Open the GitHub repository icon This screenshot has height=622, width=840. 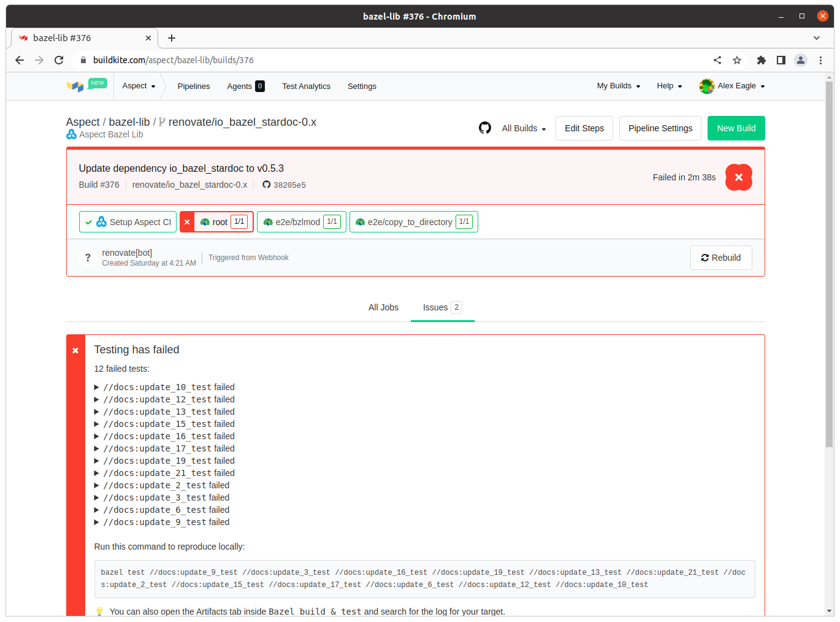click(485, 128)
